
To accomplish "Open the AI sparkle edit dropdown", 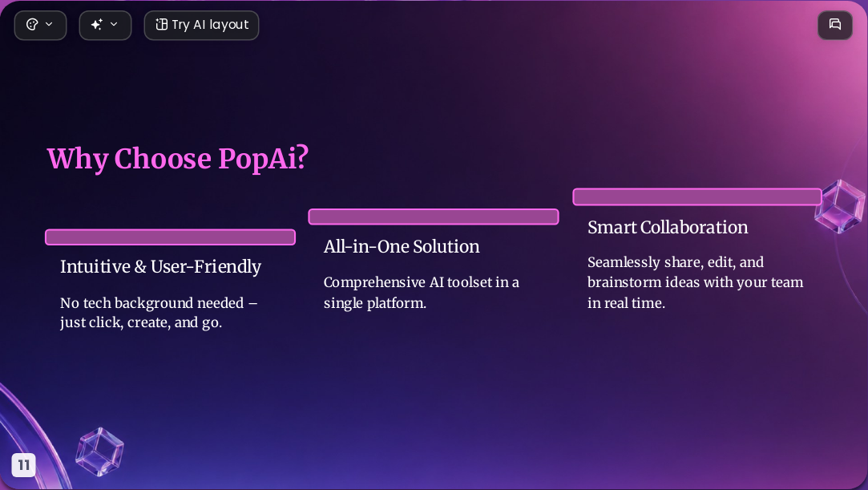I will (105, 25).
